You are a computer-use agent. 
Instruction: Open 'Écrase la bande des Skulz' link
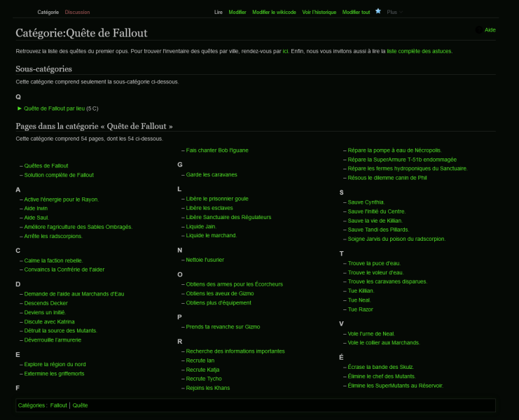380,367
